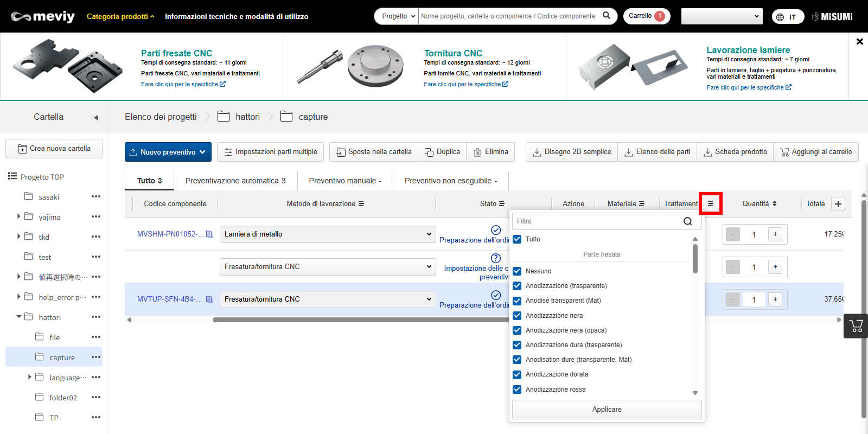Toggle the Anodizzazione nera checkbox
This screenshot has height=434, width=868.
[517, 316]
